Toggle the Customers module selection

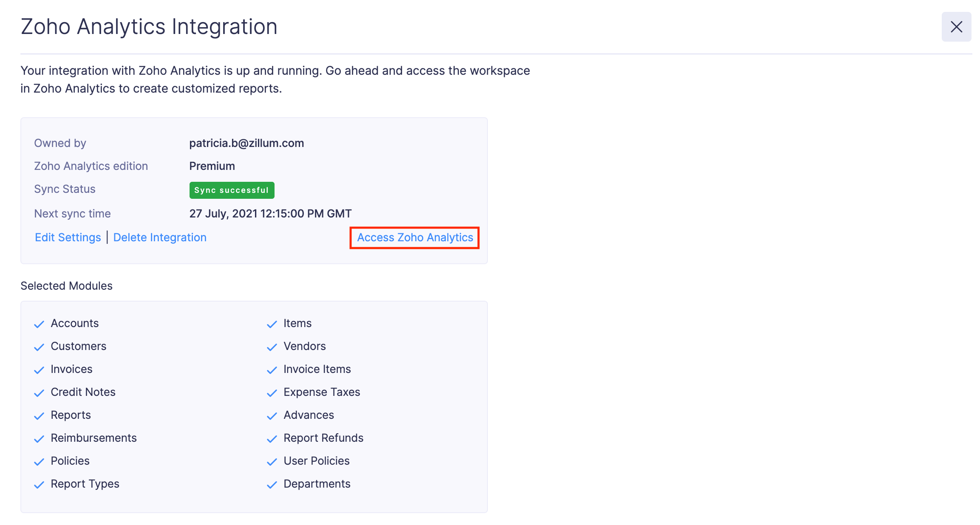tap(79, 346)
